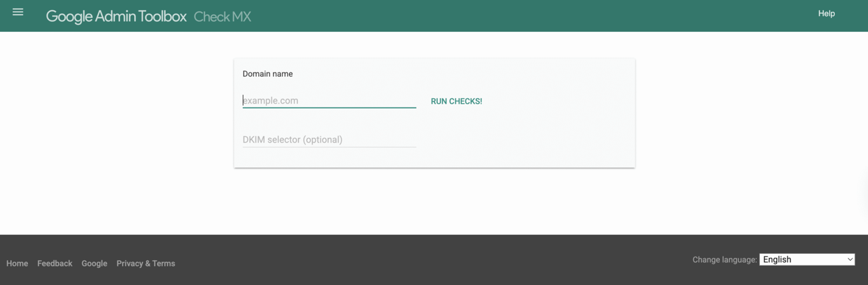Go to Home footer link
Screen dimensions: 868x285
17,263
